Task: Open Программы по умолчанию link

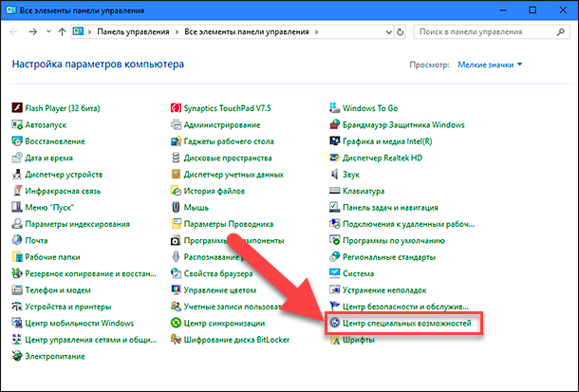Action: [394, 240]
